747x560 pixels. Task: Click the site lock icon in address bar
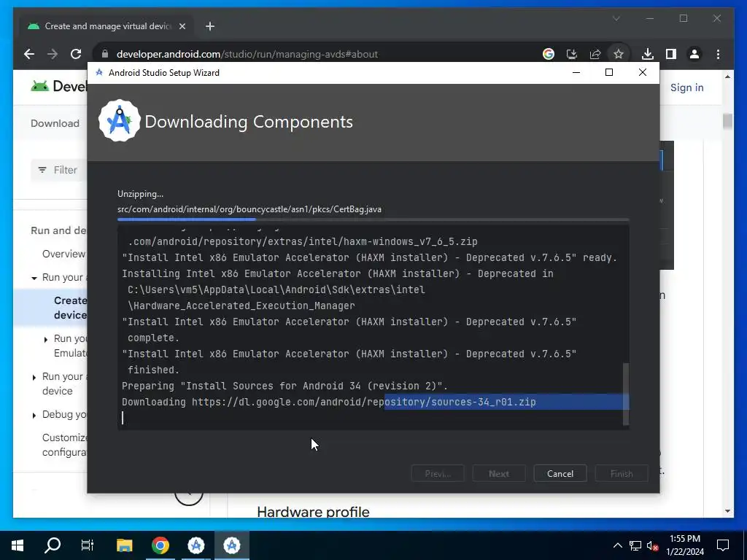pyautogui.click(x=105, y=54)
